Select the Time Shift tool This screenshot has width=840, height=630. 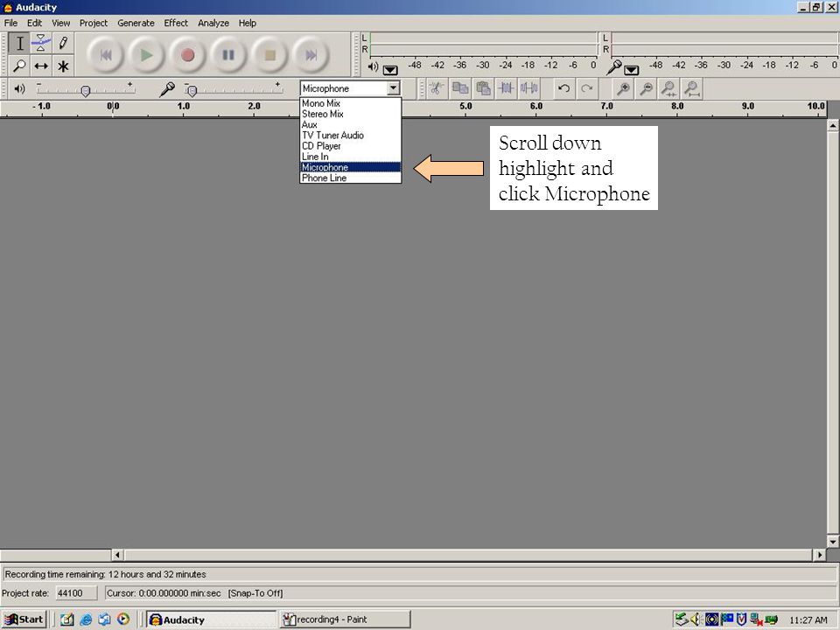pos(41,66)
